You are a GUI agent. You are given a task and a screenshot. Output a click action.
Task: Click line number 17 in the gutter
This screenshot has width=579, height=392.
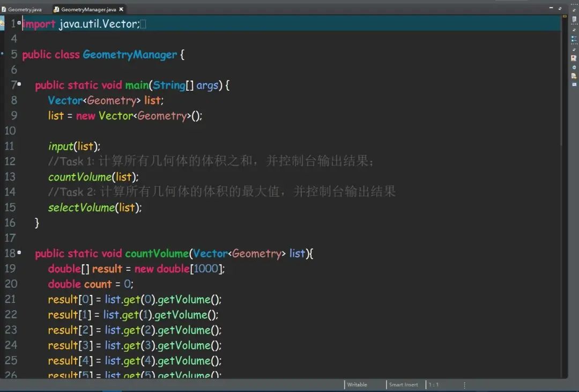tap(10, 238)
